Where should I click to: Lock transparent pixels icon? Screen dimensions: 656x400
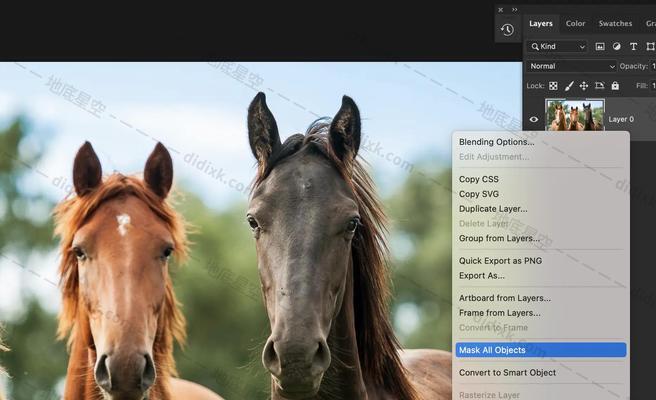click(x=553, y=86)
